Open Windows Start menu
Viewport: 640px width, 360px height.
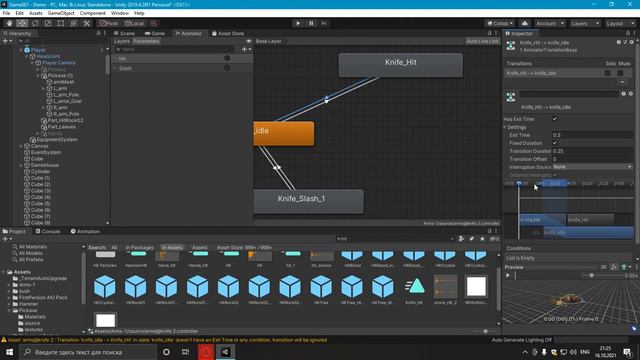click(x=9, y=352)
